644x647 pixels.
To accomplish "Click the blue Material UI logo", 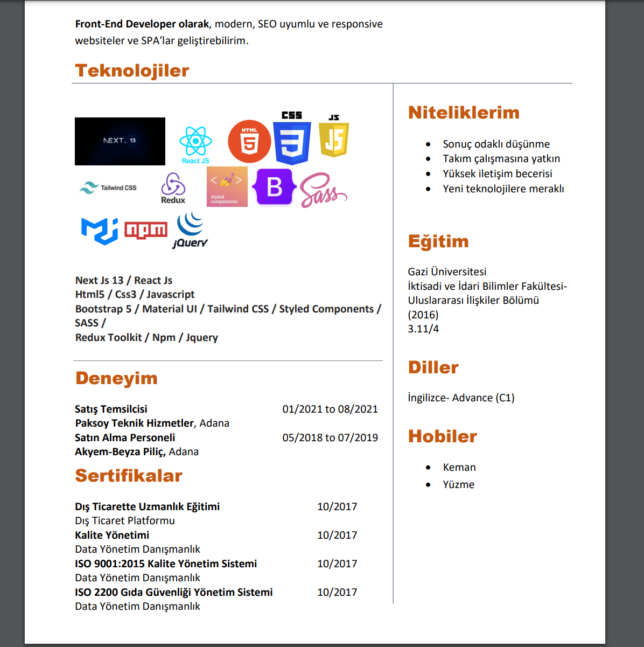I will coord(100,231).
